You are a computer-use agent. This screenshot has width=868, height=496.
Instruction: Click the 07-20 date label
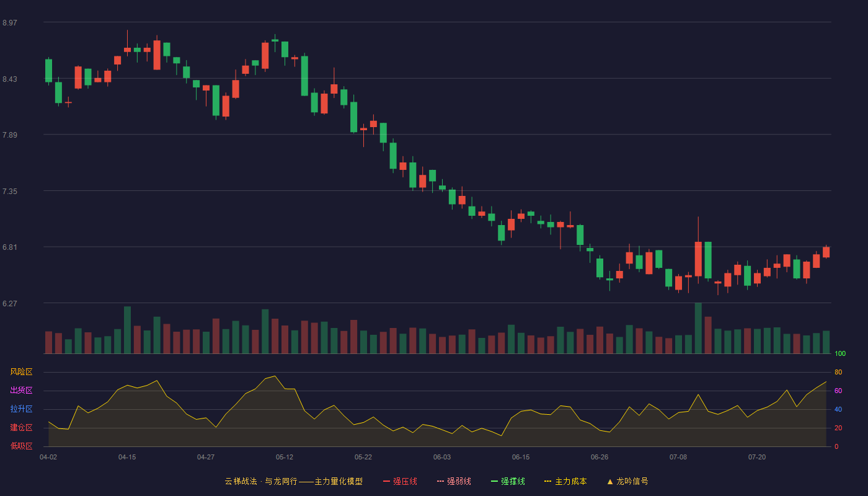tap(757, 457)
